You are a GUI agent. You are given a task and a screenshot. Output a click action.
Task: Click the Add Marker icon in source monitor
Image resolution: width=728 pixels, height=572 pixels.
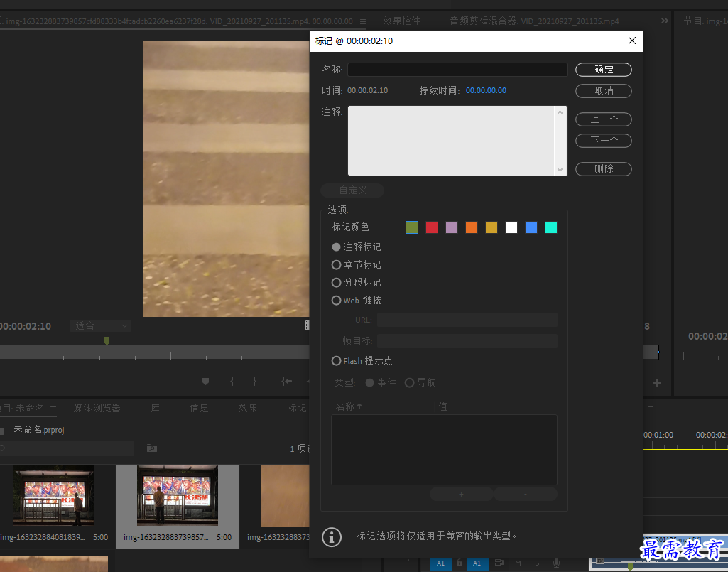(x=205, y=382)
